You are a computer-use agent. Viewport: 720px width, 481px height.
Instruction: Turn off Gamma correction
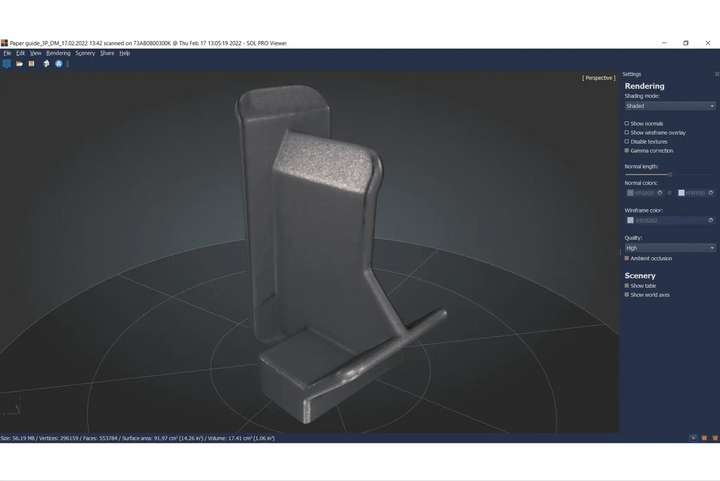pos(626,151)
